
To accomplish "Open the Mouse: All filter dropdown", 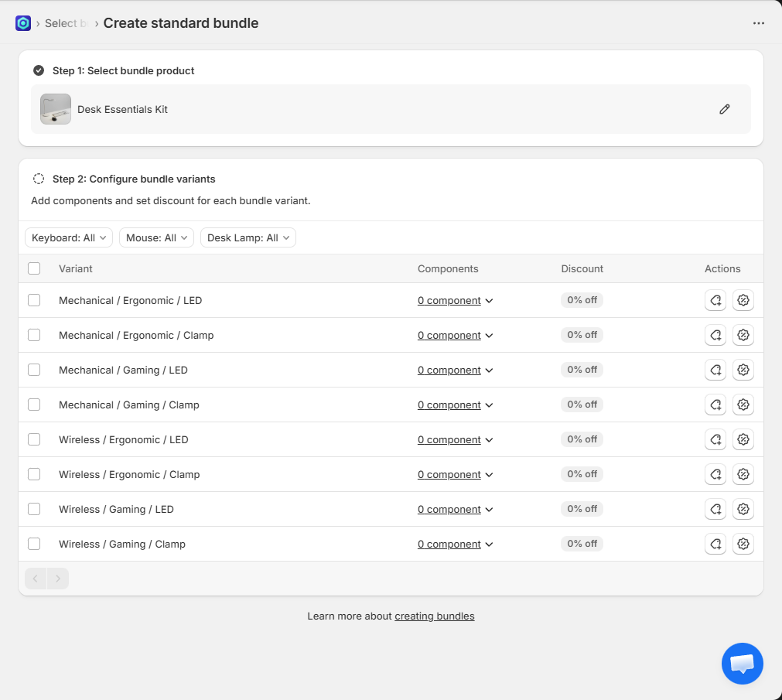I will [156, 237].
